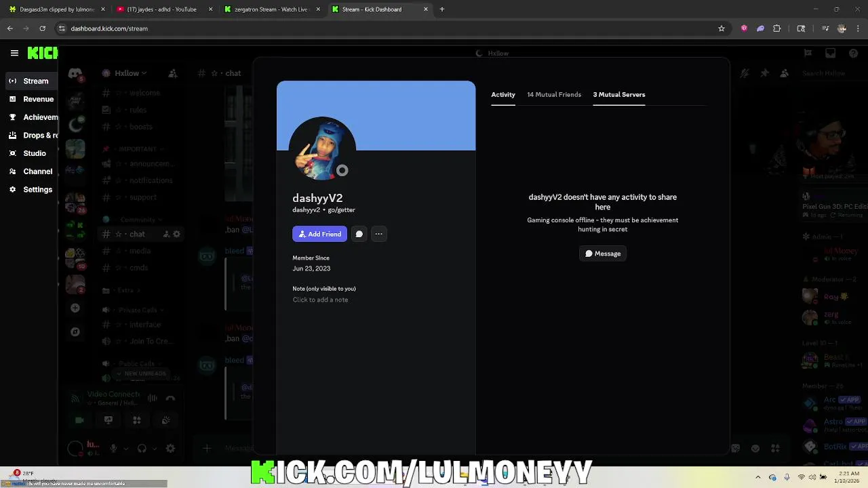This screenshot has width=868, height=488.
Task: Open dashyyV2's profile avatar
Action: pyautogui.click(x=322, y=149)
